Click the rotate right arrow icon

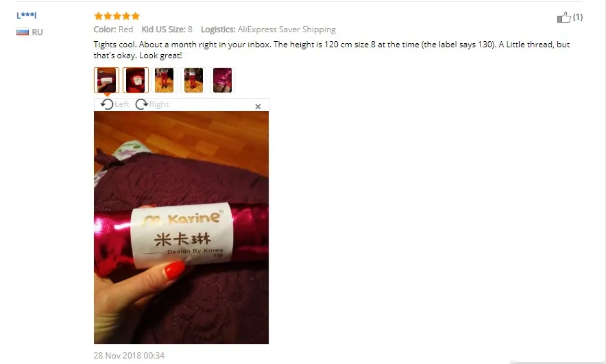pyautogui.click(x=141, y=104)
